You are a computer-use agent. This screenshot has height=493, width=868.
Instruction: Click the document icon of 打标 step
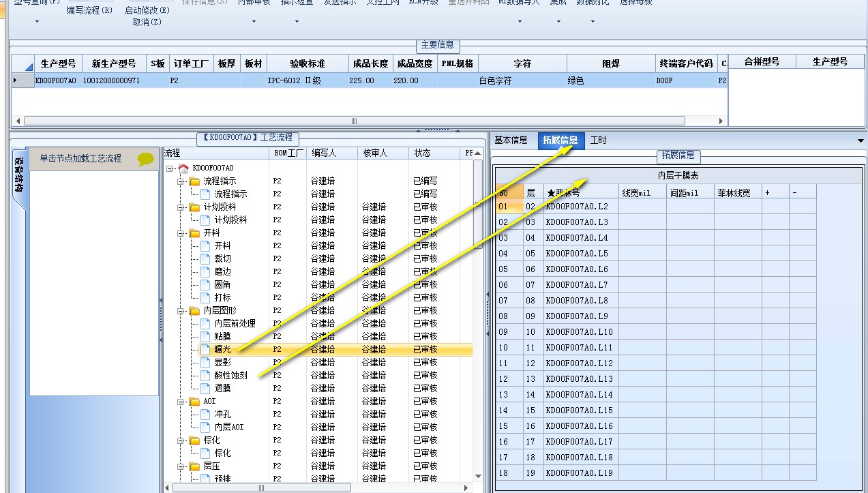tap(205, 297)
